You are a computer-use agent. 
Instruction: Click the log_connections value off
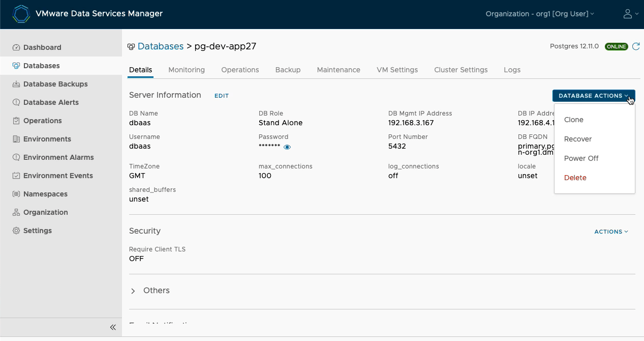point(393,176)
